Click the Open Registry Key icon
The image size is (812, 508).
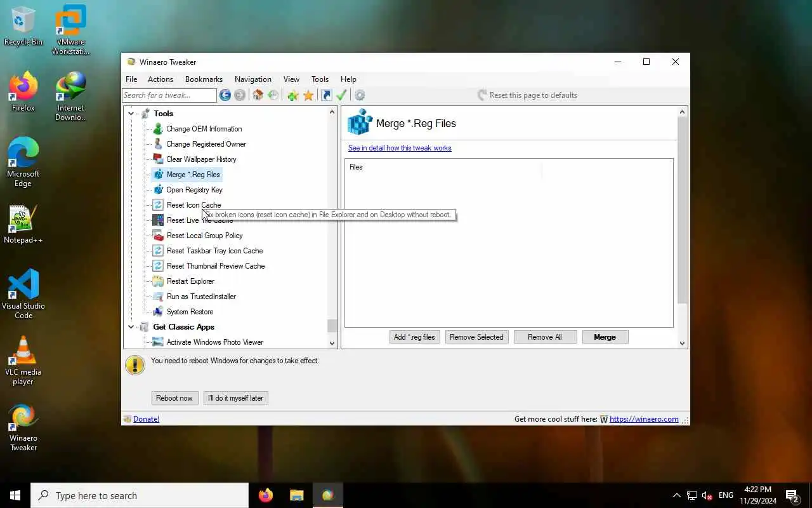click(x=158, y=190)
